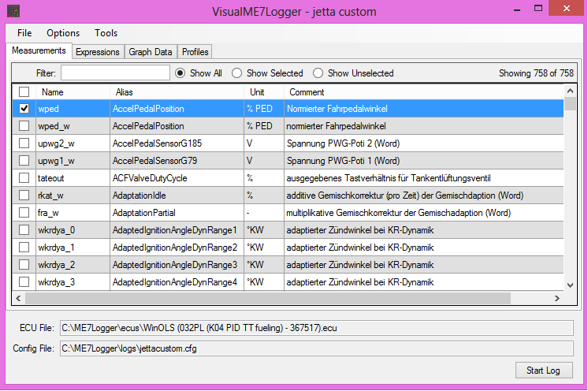
Task: Check the rkat_w measurement checkbox
Action: tap(24, 195)
